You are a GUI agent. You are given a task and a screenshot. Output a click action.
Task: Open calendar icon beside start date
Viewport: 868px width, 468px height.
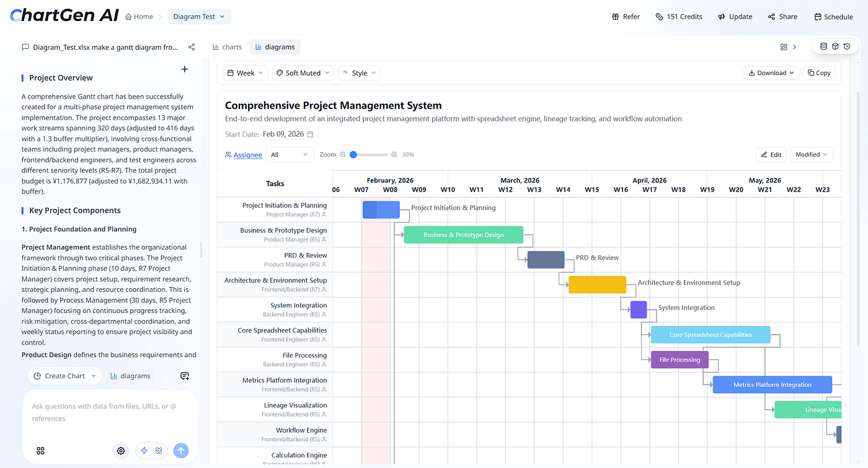311,135
